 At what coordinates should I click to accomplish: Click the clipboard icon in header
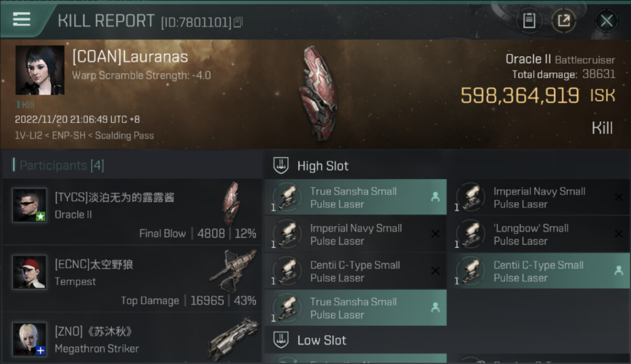(x=529, y=21)
